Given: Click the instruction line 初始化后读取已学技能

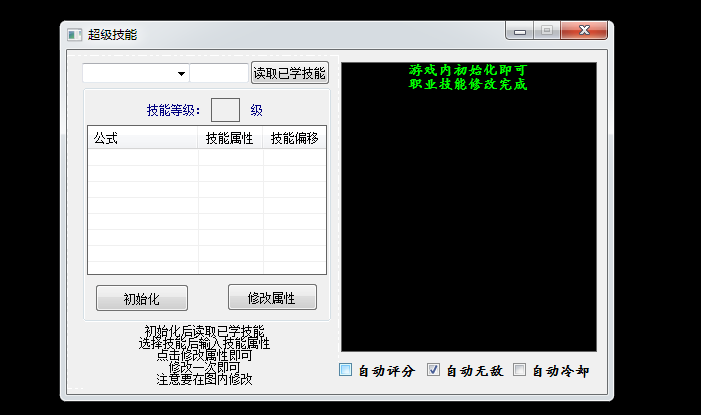Looking at the screenshot, I should point(204,331).
